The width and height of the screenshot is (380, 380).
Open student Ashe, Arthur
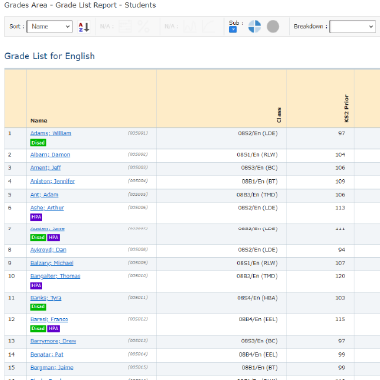click(47, 208)
